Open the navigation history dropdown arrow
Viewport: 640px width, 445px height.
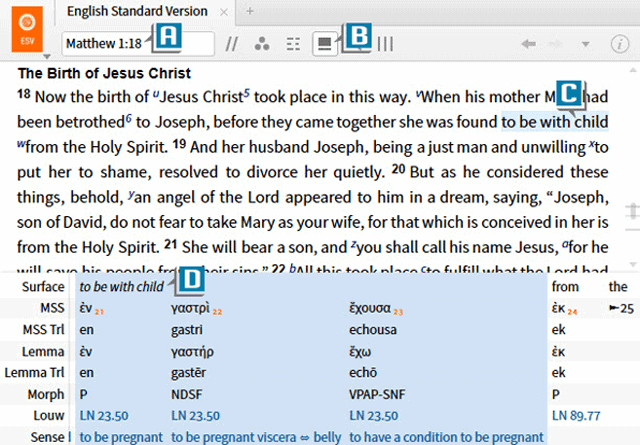coord(586,44)
